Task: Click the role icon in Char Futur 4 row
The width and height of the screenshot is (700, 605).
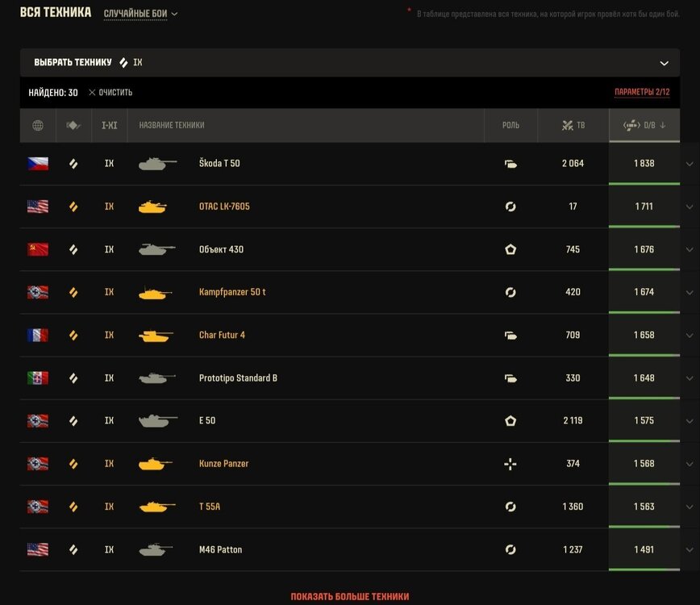Action: (510, 336)
